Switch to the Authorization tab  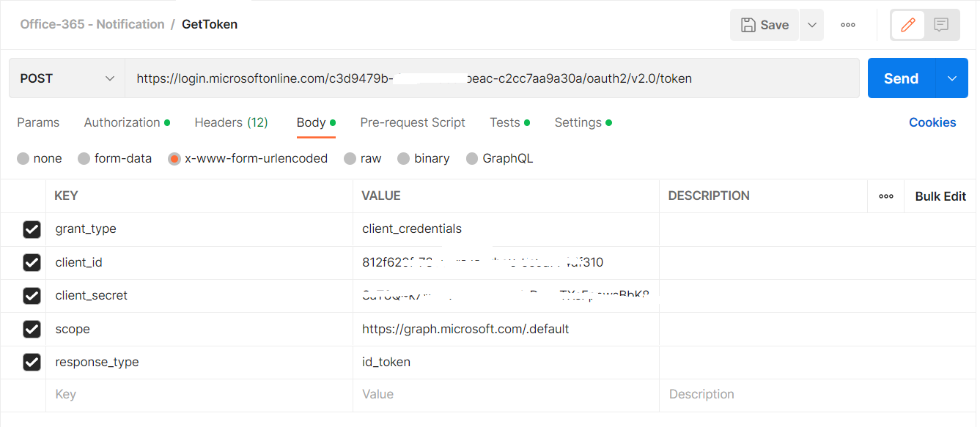tap(122, 122)
